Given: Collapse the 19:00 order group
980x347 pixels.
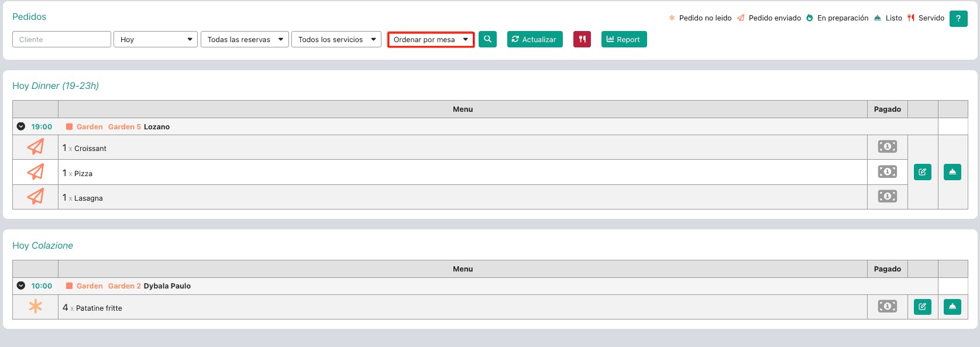Looking at the screenshot, I should tap(21, 126).
